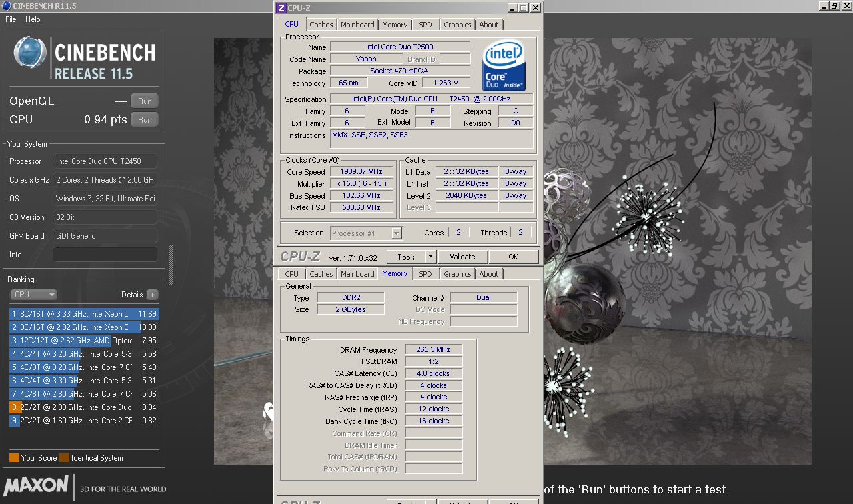The width and height of the screenshot is (853, 504).
Task: Open Graphics tab in lower CPU-Z
Action: tap(458, 274)
